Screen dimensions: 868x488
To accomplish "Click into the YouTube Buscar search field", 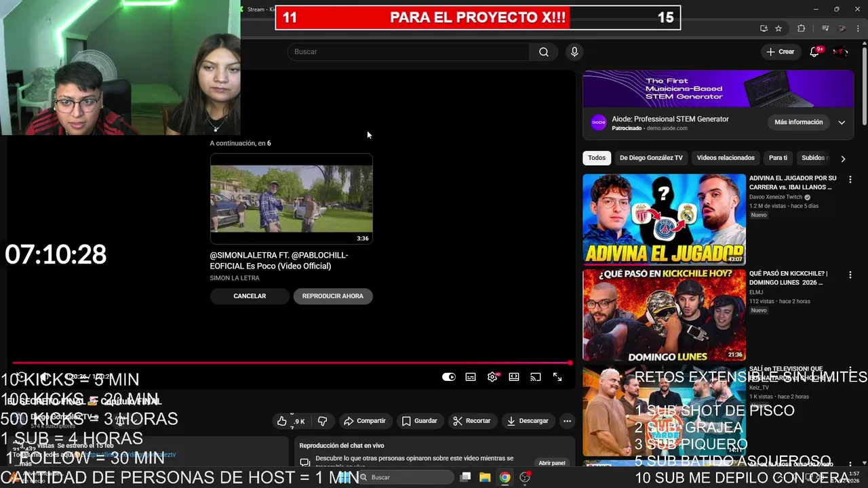I will pyautogui.click(x=408, y=52).
